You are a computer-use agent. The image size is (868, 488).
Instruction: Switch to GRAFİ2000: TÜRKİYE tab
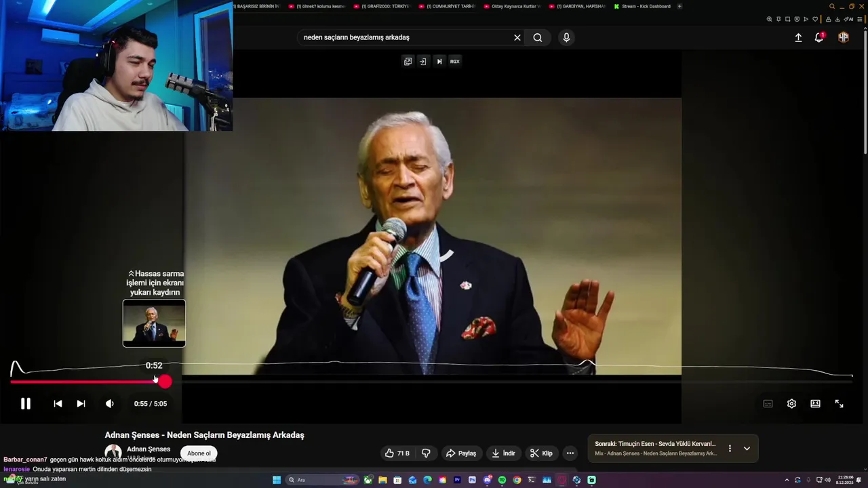coord(382,6)
